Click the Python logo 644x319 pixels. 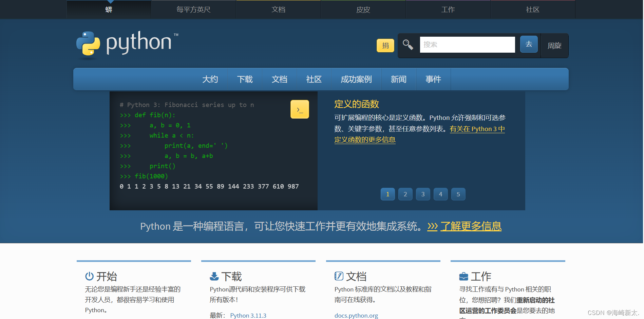point(126,44)
